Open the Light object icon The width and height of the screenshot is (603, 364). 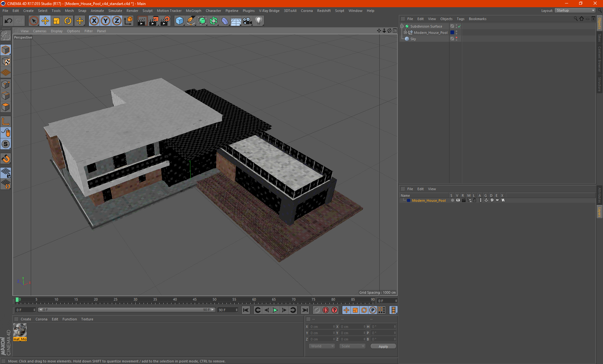point(259,21)
